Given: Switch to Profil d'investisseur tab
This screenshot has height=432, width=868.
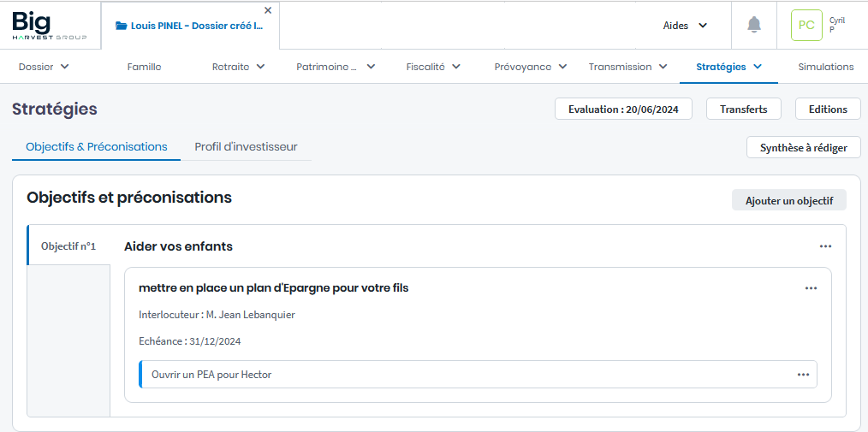Looking at the screenshot, I should (x=246, y=147).
